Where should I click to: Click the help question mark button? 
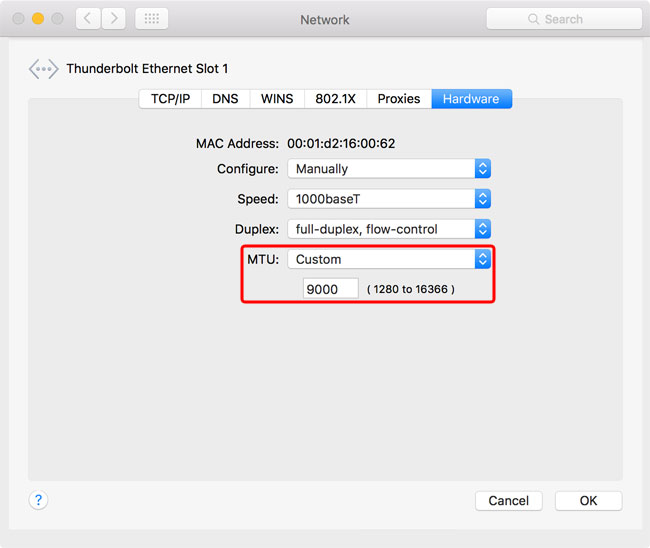38,500
